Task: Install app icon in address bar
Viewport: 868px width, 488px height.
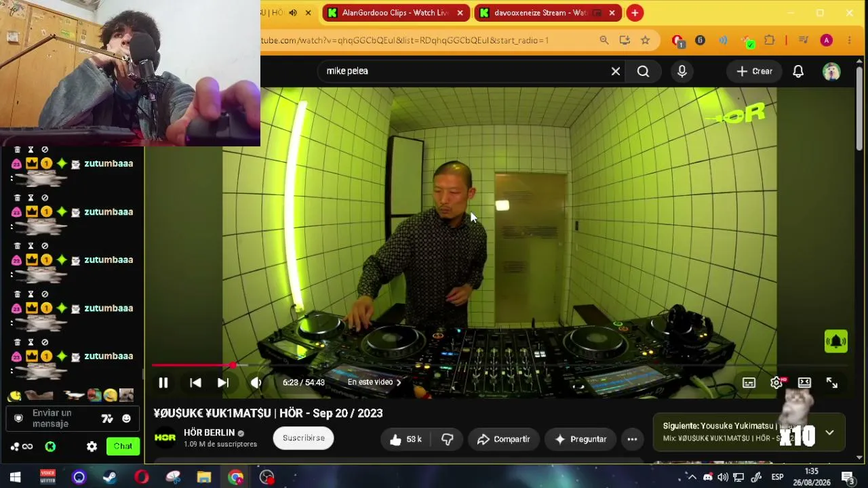Action: (x=625, y=41)
